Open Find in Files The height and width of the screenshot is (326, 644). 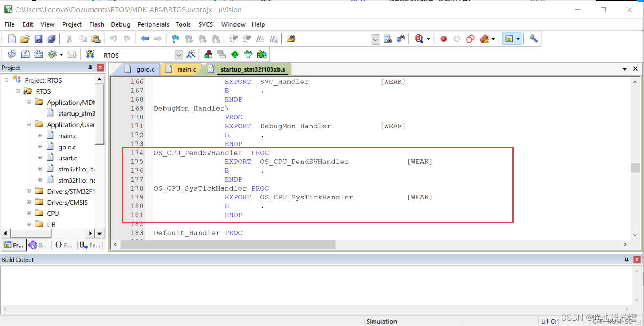pyautogui.click(x=291, y=39)
